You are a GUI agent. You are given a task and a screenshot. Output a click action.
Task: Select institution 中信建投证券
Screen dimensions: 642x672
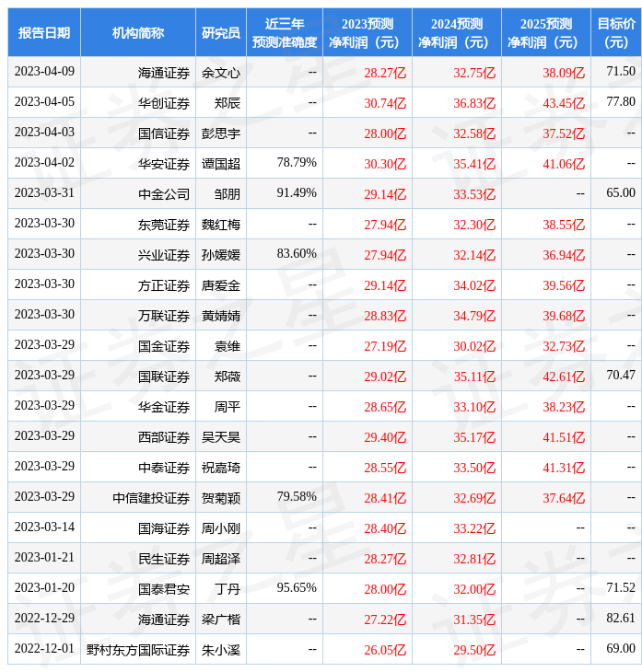click(150, 498)
